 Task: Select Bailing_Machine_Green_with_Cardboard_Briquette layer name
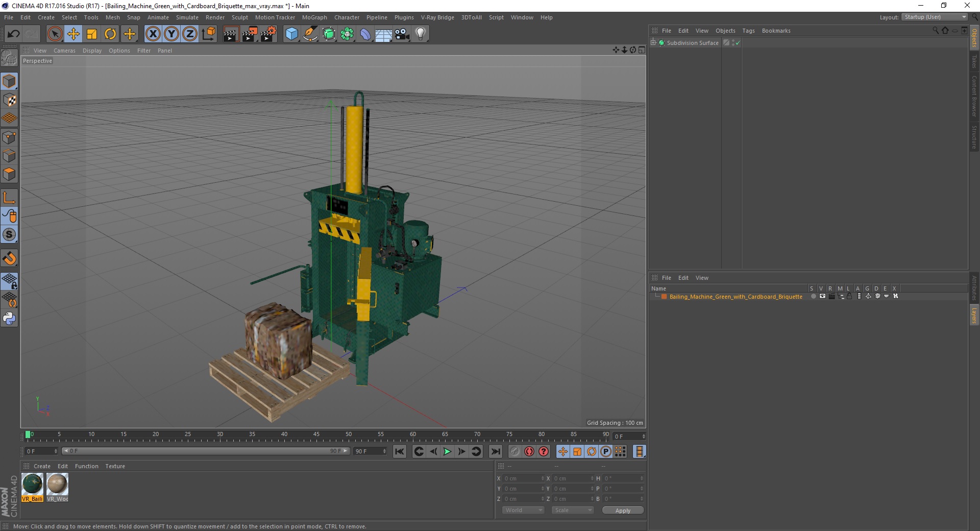pos(736,297)
